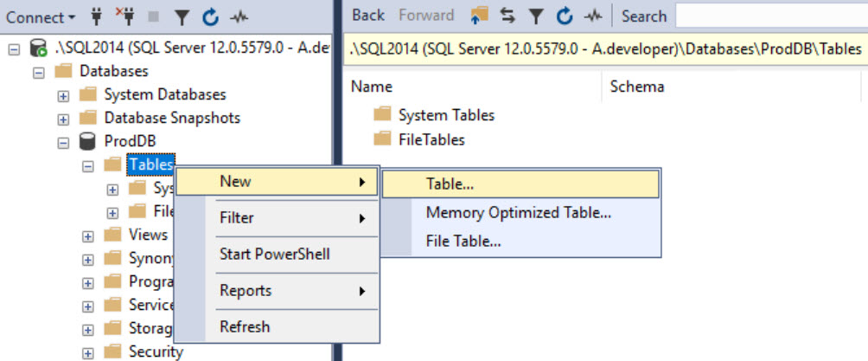This screenshot has height=361, width=868.
Task: Click FileTables folder icon in details list
Action: pos(382,139)
